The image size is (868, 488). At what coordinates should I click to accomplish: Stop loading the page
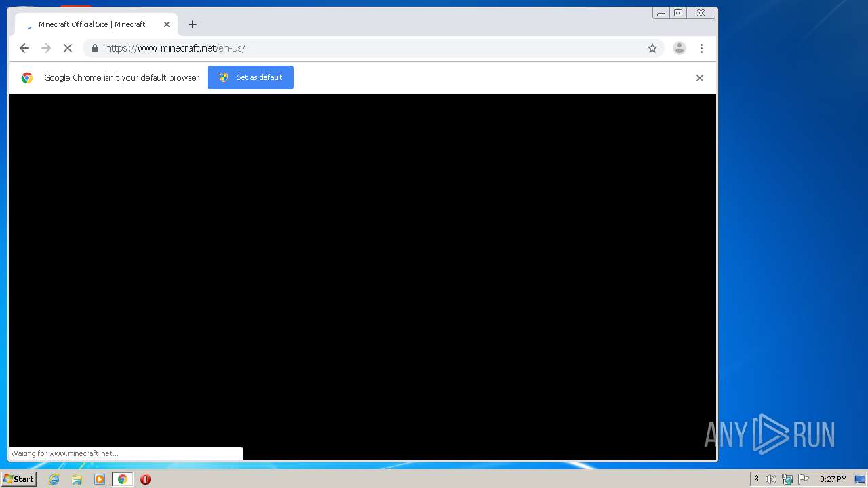pos(68,48)
